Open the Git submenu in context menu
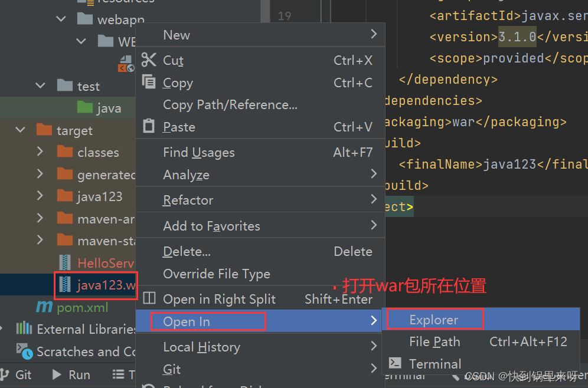588x388 pixels. pos(260,369)
